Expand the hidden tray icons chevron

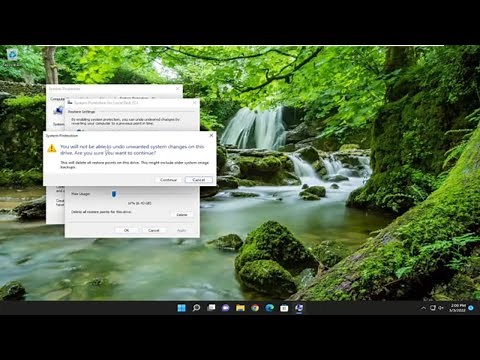[x=423, y=308]
